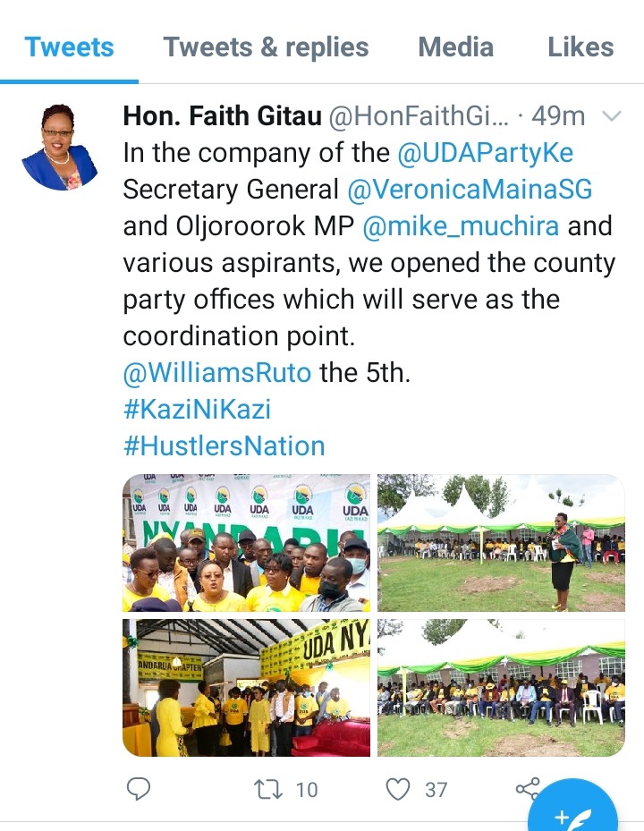
Task: Open the reply speech bubble icon
Action: pos(139,789)
